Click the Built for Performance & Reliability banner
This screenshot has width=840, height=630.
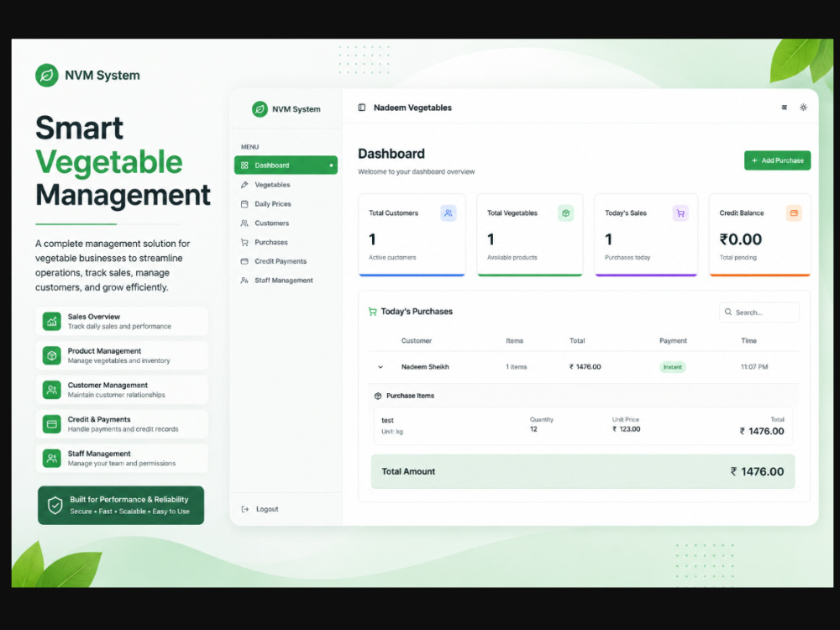(121, 505)
